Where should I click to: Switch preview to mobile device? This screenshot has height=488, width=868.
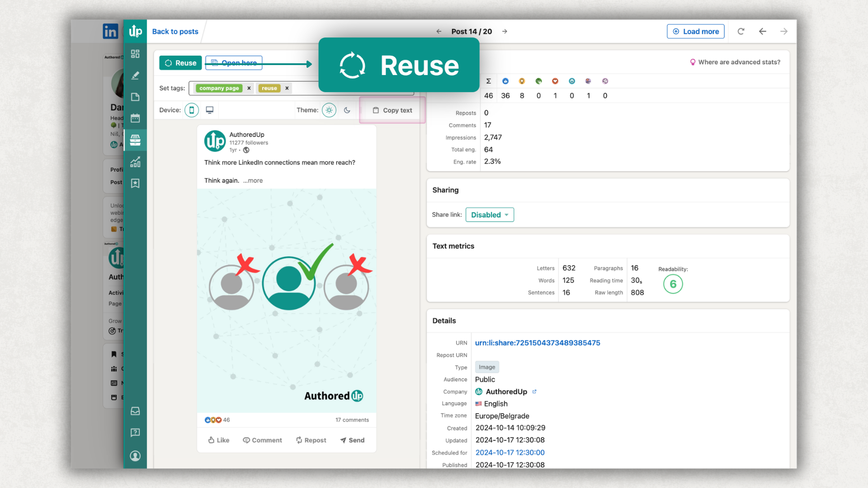point(192,110)
